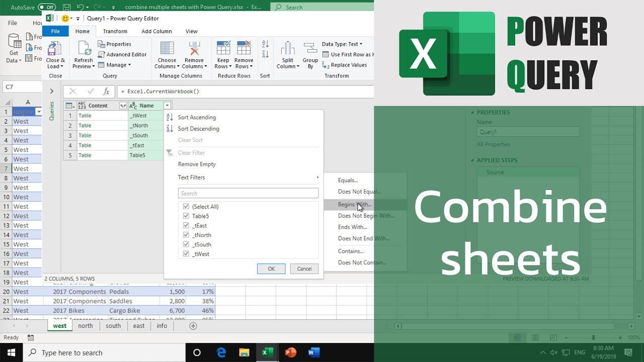Select Remove Empty in filter menu

197,164
